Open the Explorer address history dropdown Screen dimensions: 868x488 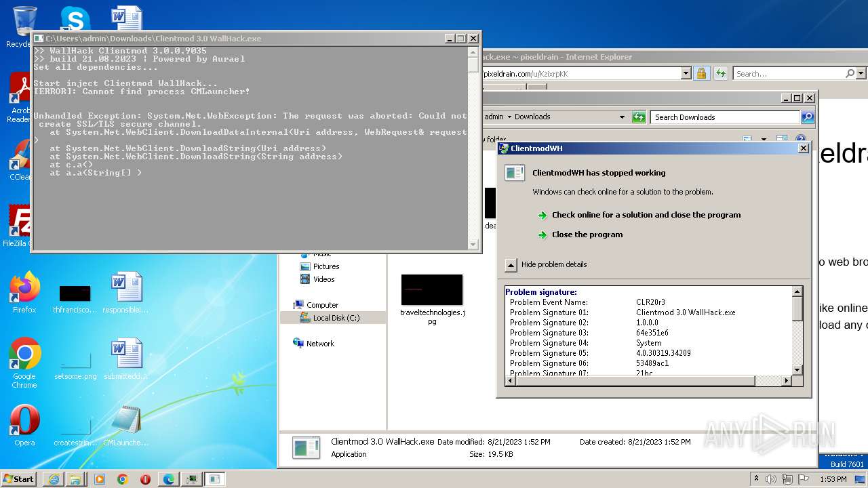pyautogui.click(x=622, y=117)
